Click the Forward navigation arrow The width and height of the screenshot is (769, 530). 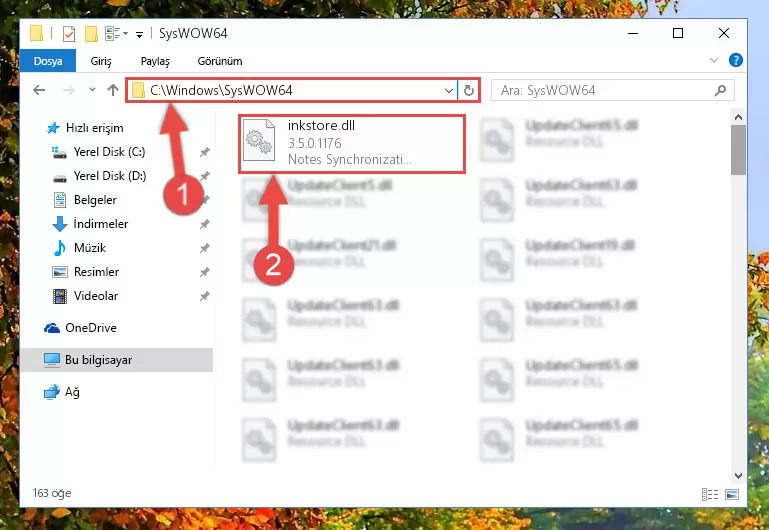[69, 90]
